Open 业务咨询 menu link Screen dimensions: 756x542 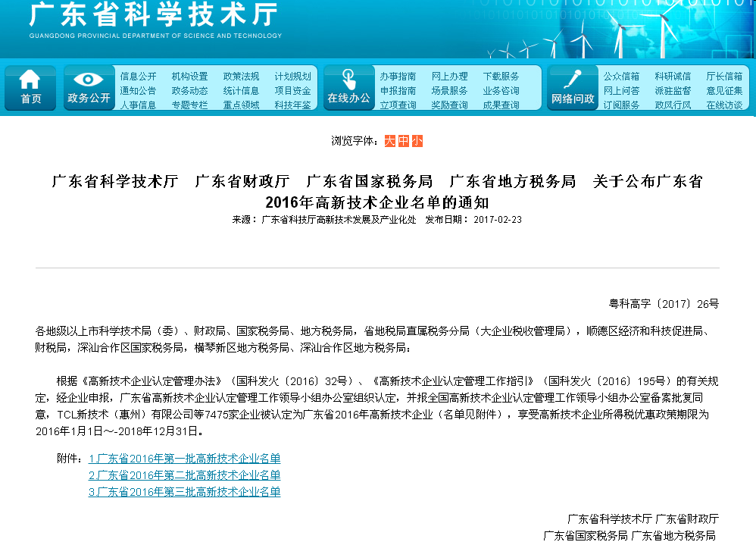(501, 91)
